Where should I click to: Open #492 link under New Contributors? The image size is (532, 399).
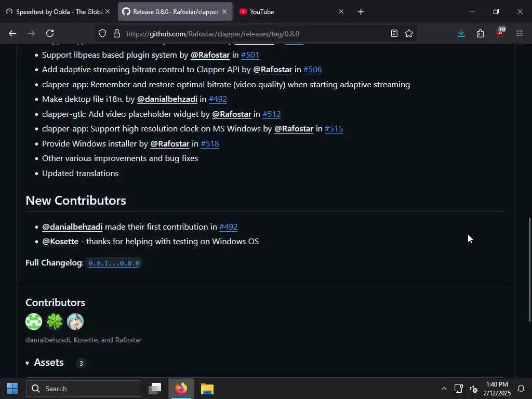[228, 227]
